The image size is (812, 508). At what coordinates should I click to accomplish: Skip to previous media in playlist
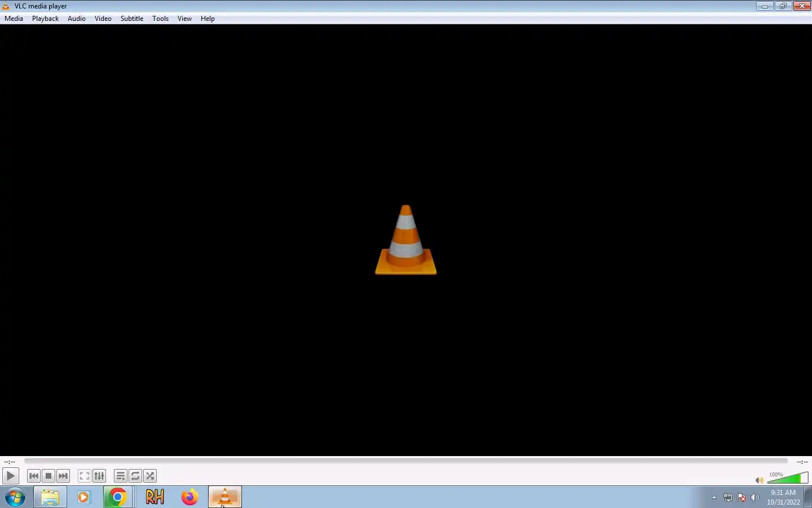click(34, 476)
